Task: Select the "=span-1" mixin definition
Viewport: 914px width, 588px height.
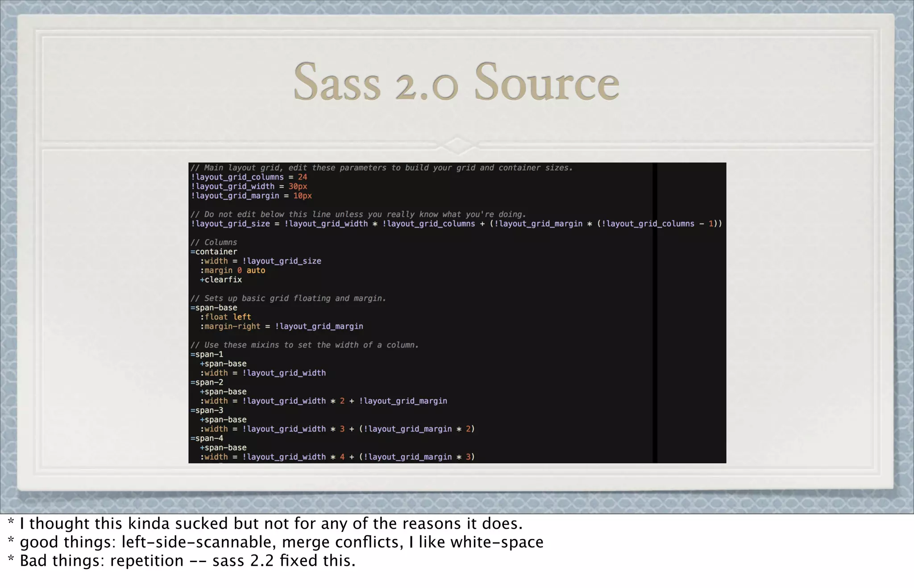Action: [x=207, y=354]
